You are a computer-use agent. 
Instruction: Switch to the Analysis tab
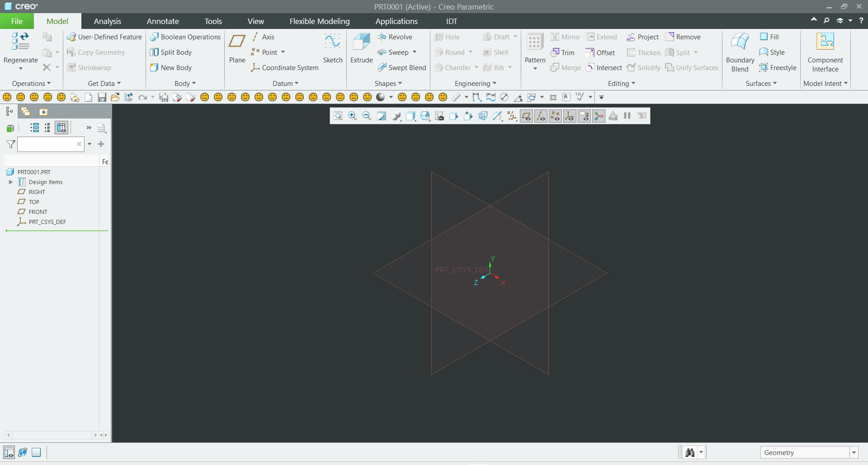click(x=108, y=21)
